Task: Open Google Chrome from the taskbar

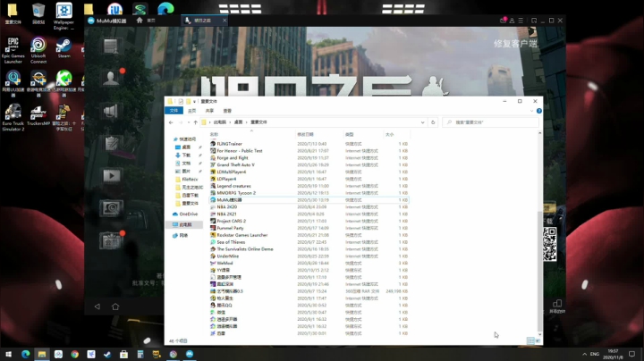Action: 75,354
